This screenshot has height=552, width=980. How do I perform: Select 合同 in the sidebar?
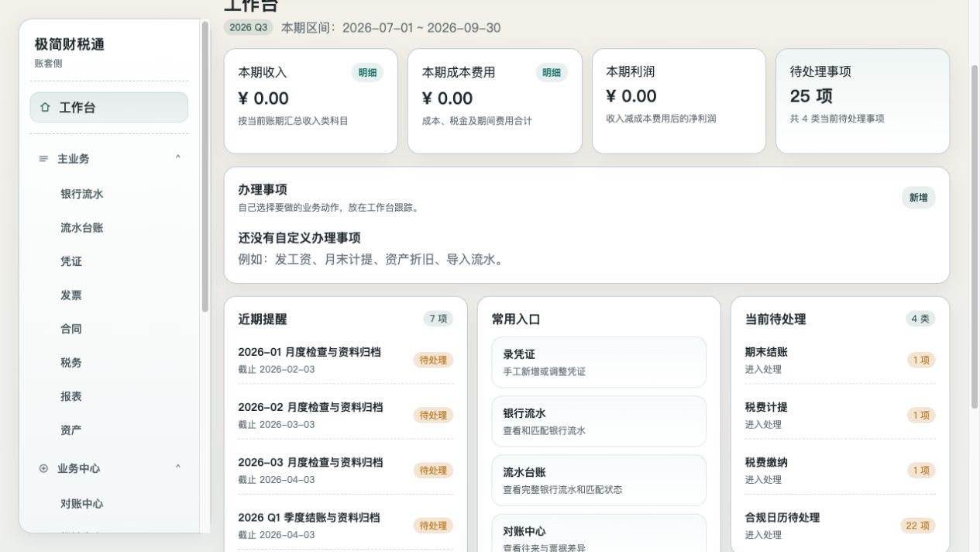(71, 329)
